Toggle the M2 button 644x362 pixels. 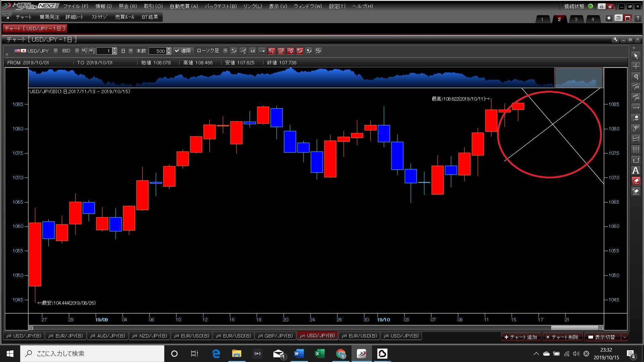click(92, 51)
